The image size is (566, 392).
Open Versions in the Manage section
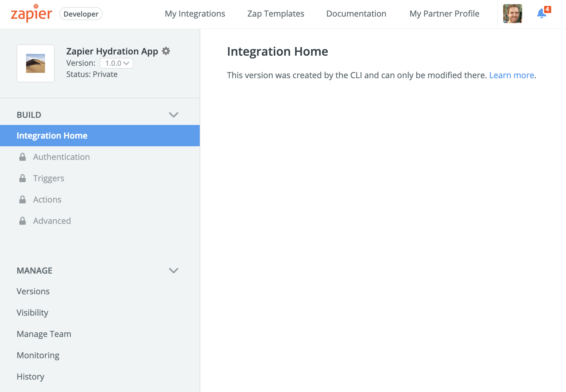pos(33,291)
